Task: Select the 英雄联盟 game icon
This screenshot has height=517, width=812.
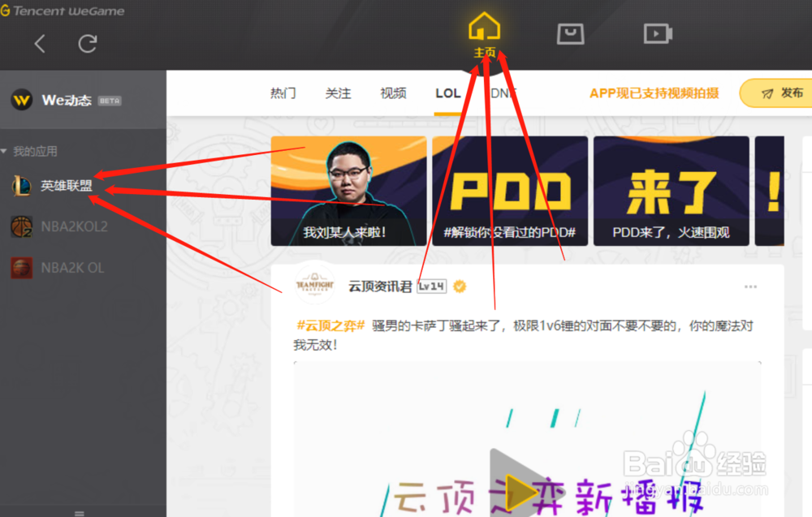Action: pyautogui.click(x=22, y=185)
